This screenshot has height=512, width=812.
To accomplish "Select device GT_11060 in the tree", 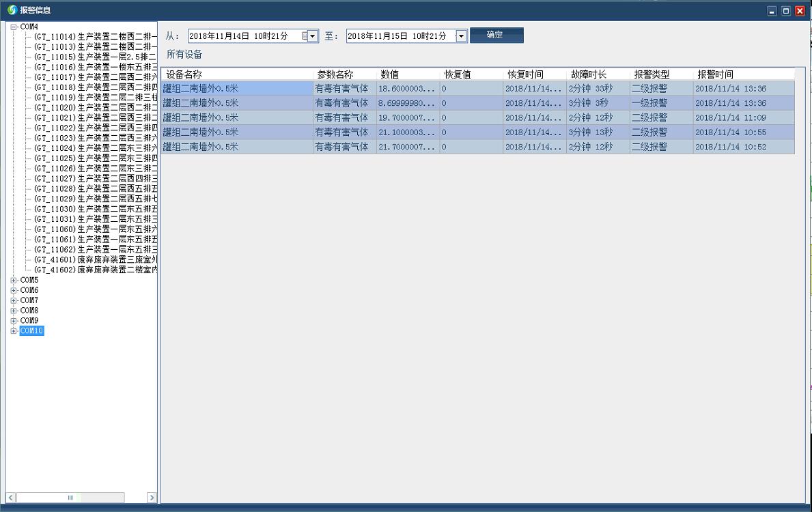I will (x=96, y=229).
